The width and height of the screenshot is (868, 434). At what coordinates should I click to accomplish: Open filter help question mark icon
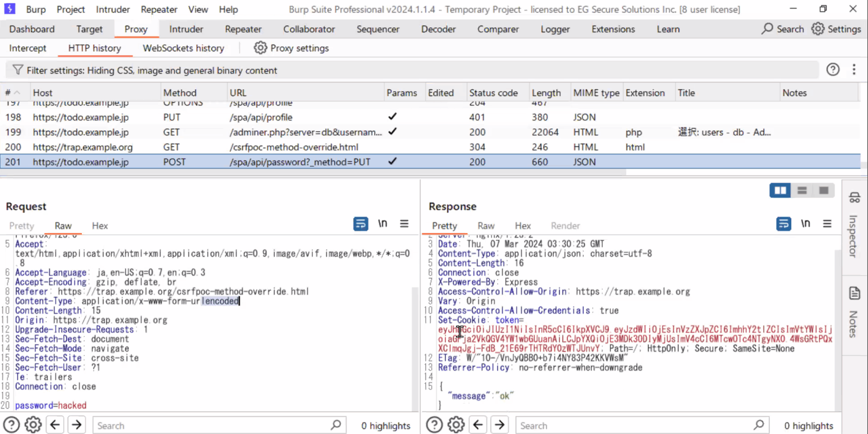pos(833,70)
